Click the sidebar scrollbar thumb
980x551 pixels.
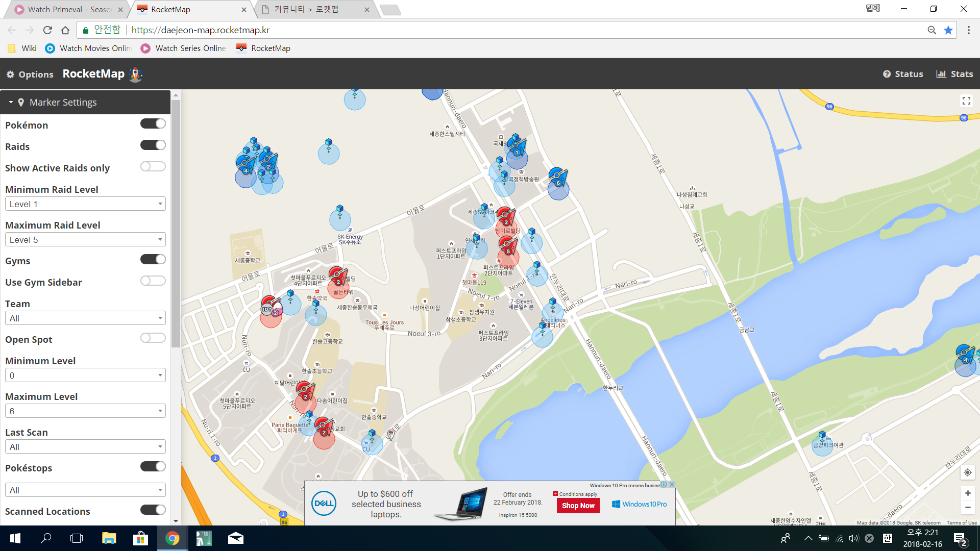tap(176, 223)
